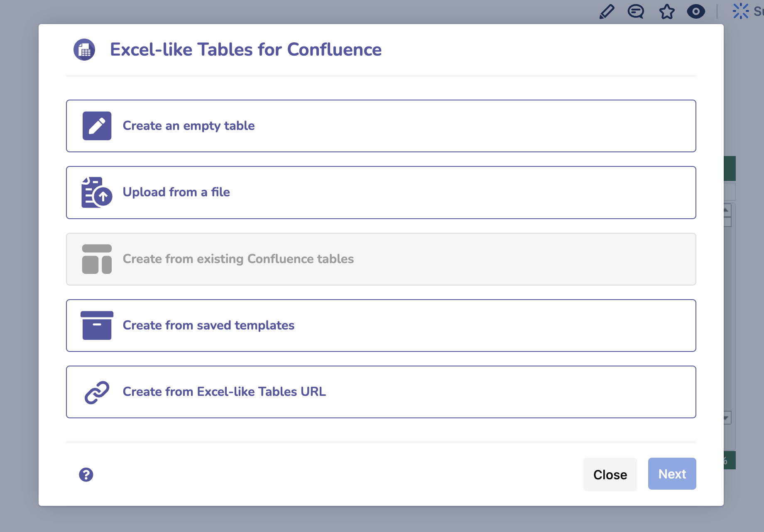Click the archive box templates icon
The width and height of the screenshot is (764, 532).
97,325
